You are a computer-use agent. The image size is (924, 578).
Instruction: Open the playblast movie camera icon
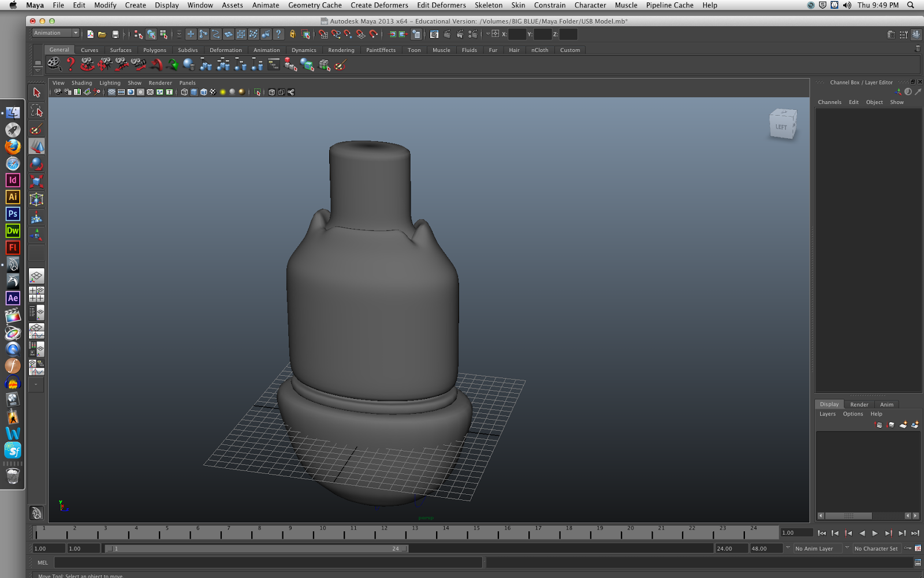coord(58,92)
